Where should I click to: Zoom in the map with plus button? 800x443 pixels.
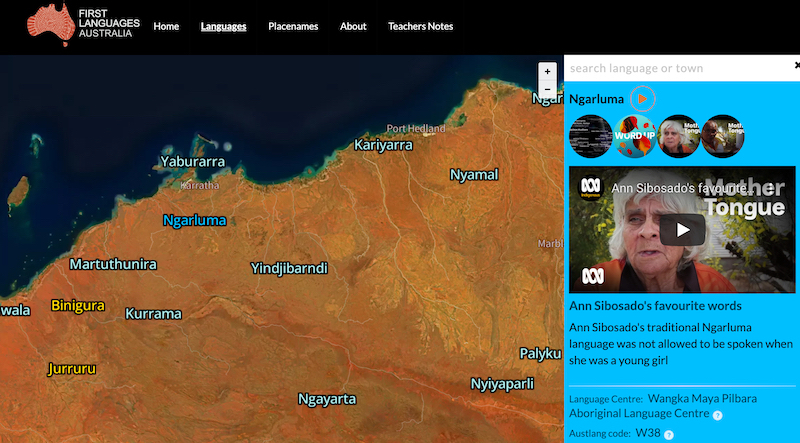point(547,71)
